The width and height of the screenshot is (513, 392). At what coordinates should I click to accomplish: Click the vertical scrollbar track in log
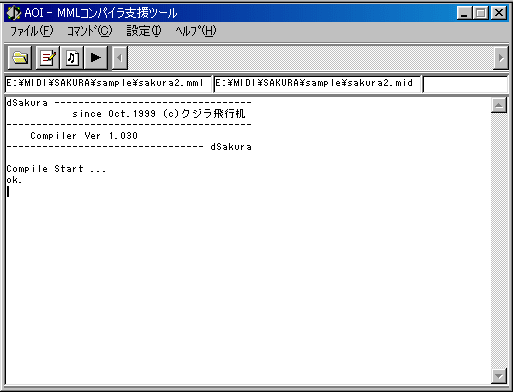click(x=499, y=241)
